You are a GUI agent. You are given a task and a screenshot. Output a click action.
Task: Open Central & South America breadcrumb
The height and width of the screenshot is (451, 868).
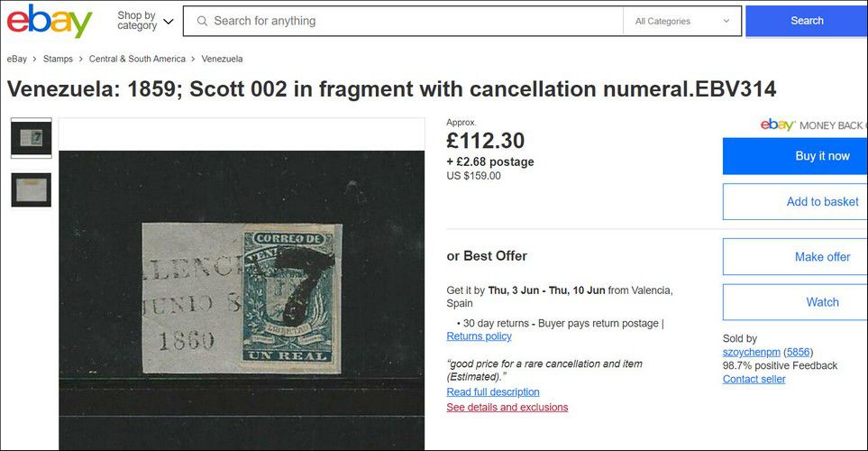[x=137, y=59]
